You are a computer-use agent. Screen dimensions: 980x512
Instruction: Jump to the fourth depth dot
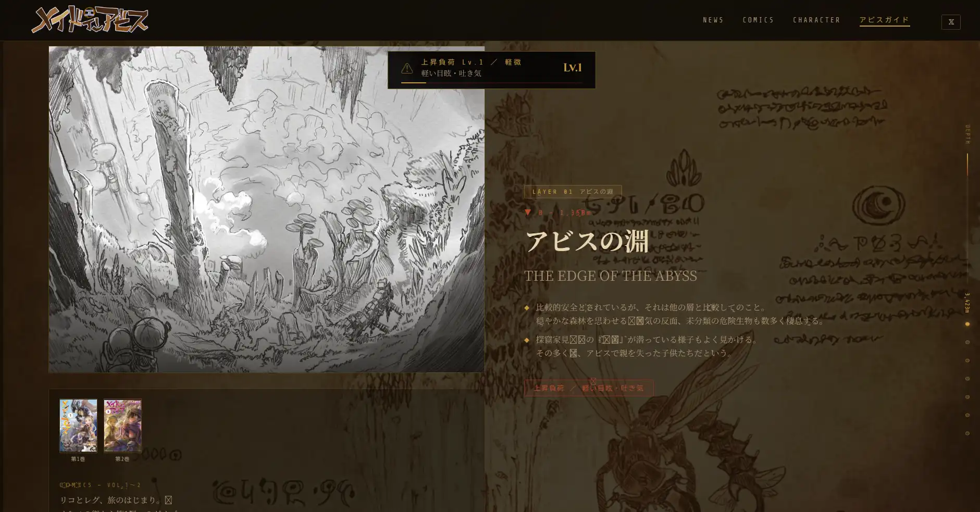[967, 379]
